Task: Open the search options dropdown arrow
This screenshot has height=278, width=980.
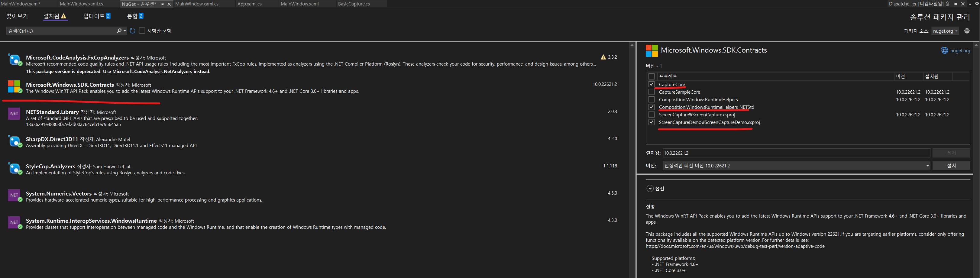Action: tap(125, 31)
